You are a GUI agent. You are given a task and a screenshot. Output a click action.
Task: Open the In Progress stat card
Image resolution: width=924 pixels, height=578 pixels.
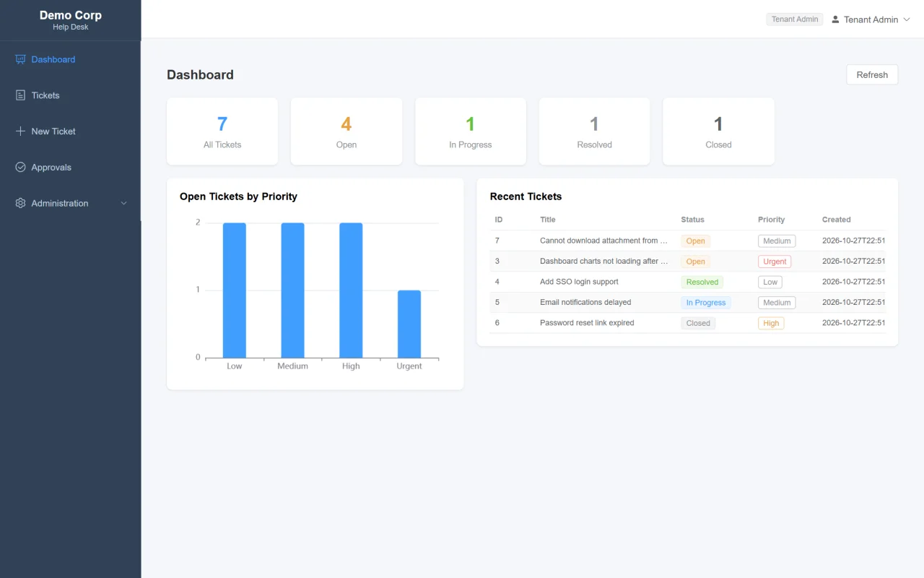coord(471,131)
